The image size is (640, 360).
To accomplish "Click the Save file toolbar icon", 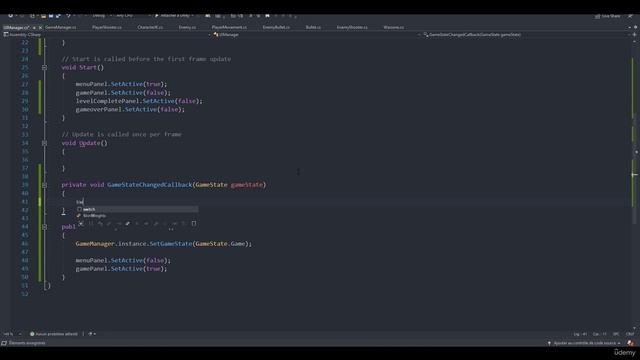I will point(51,16).
